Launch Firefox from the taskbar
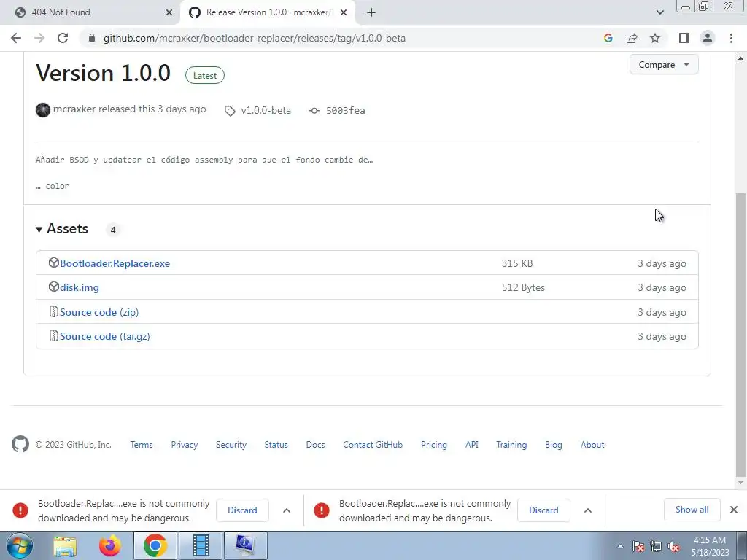Viewport: 747px width, 560px height. [109, 545]
